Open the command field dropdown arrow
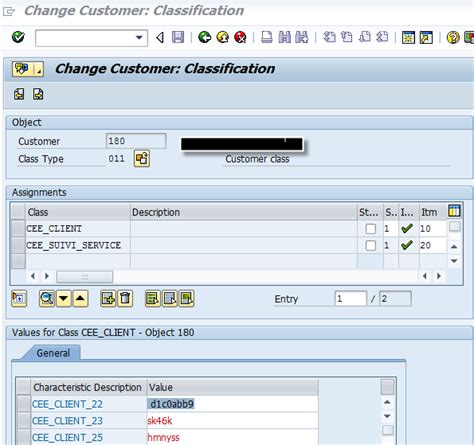This screenshot has width=474, height=445. click(140, 37)
